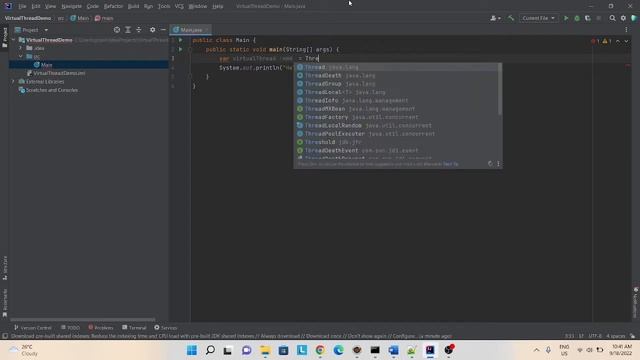640x360 pixels.
Task: Click the Collapse All icon in Project panel
Action: 139,30
